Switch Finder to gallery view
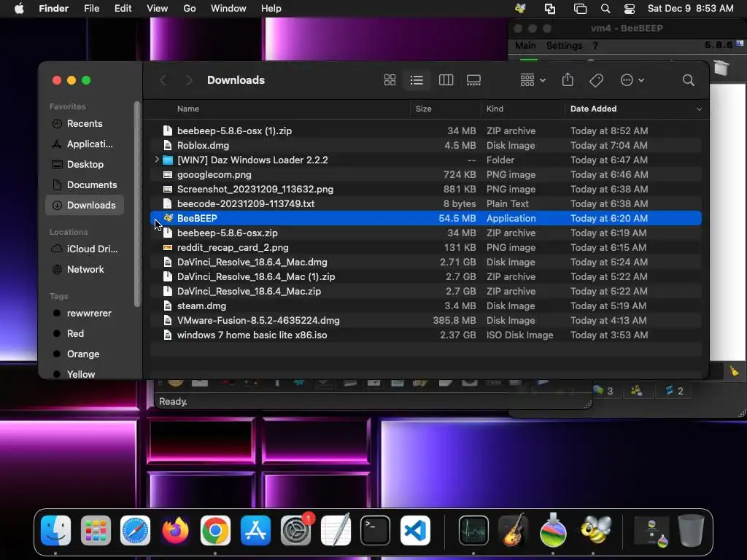The width and height of the screenshot is (747, 560). coord(473,80)
